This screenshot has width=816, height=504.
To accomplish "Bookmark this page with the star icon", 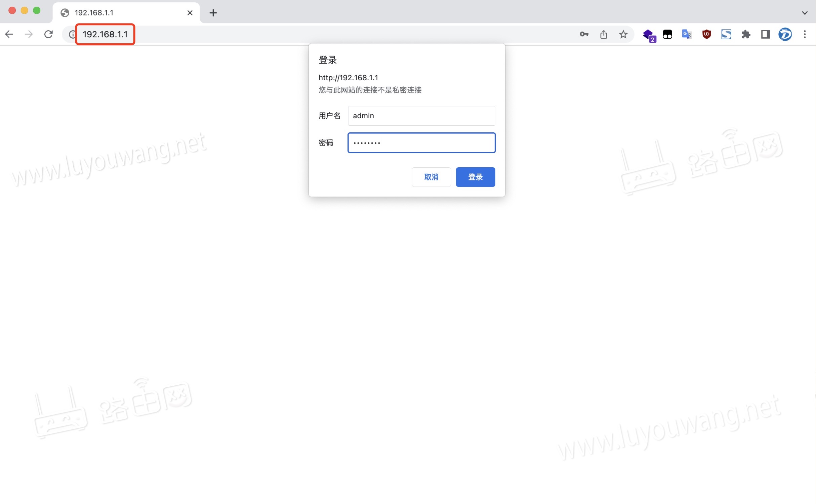I will [623, 34].
